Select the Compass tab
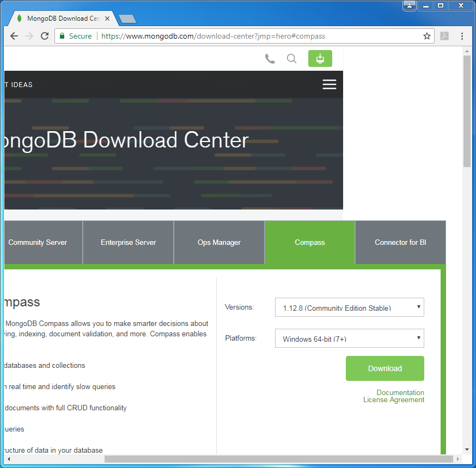The height and width of the screenshot is (468, 476). (x=310, y=242)
